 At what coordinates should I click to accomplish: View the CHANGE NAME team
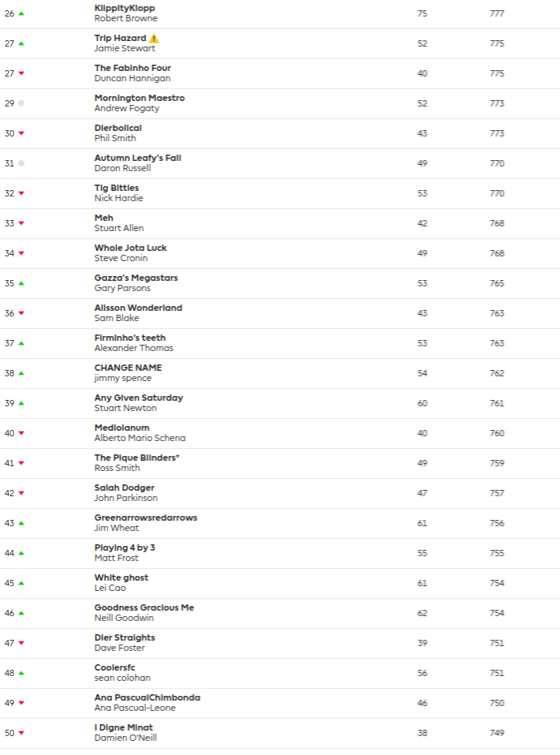click(128, 368)
